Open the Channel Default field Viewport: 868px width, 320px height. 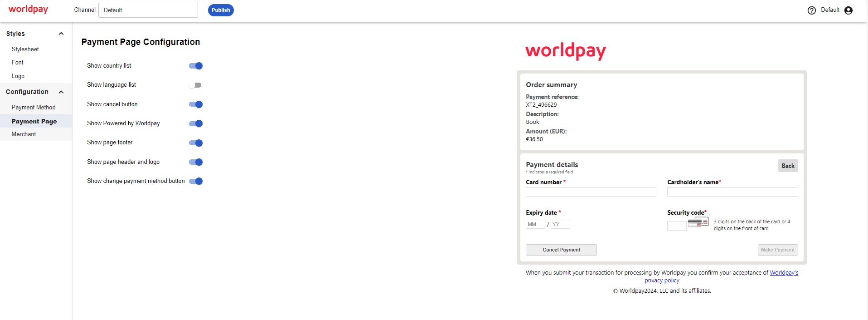click(148, 10)
